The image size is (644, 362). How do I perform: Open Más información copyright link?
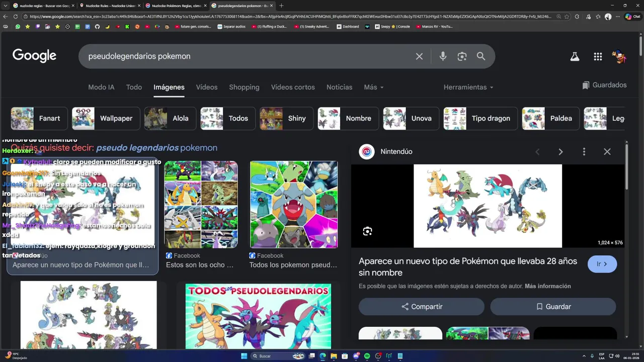(x=547, y=286)
